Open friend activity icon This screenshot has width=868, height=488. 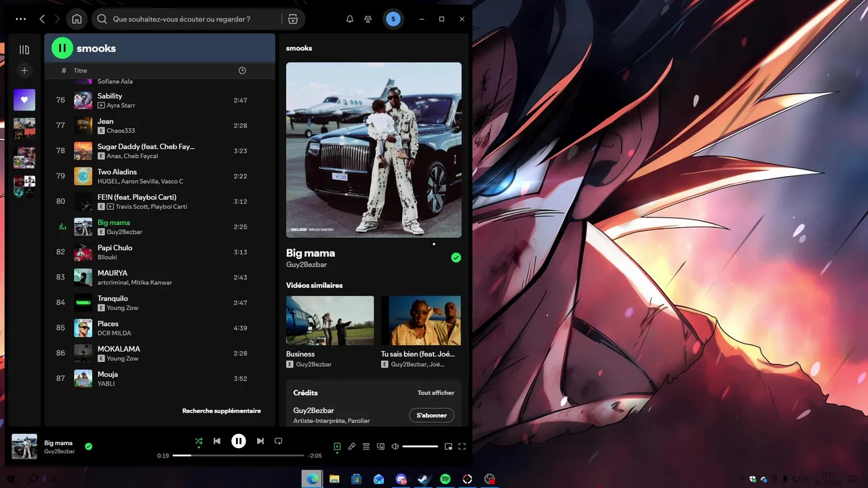(x=368, y=19)
